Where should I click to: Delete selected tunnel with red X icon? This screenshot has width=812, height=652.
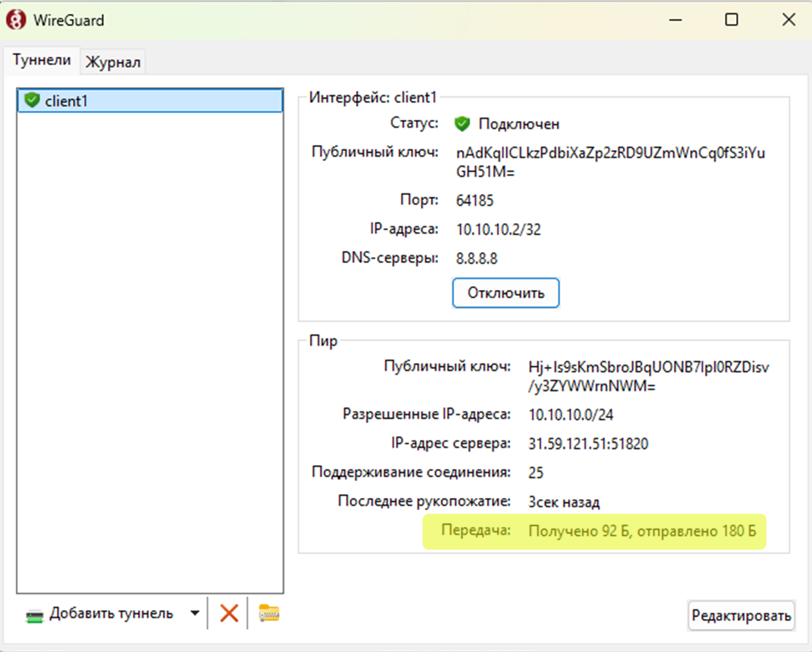229,614
